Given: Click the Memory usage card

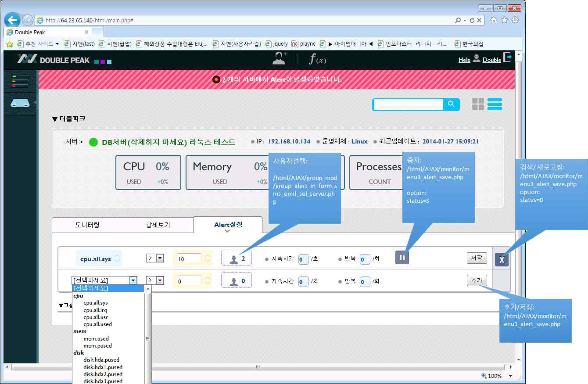Looking at the screenshot, I should coord(228,172).
